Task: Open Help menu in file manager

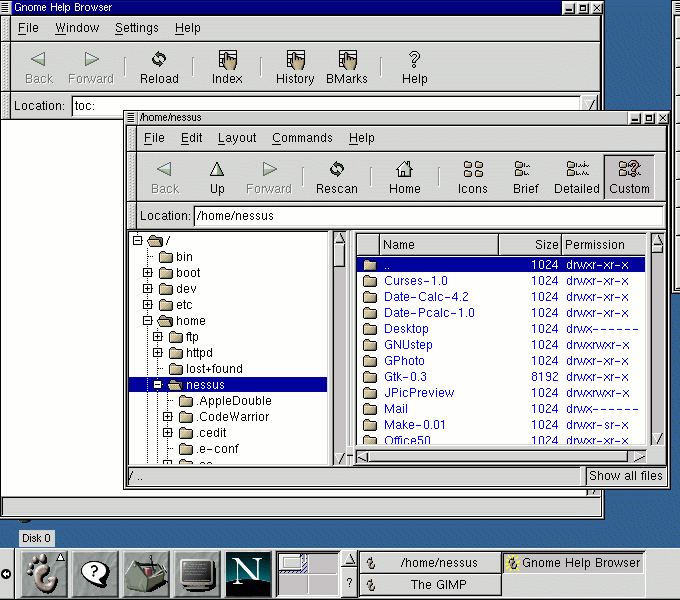Action: point(362,138)
